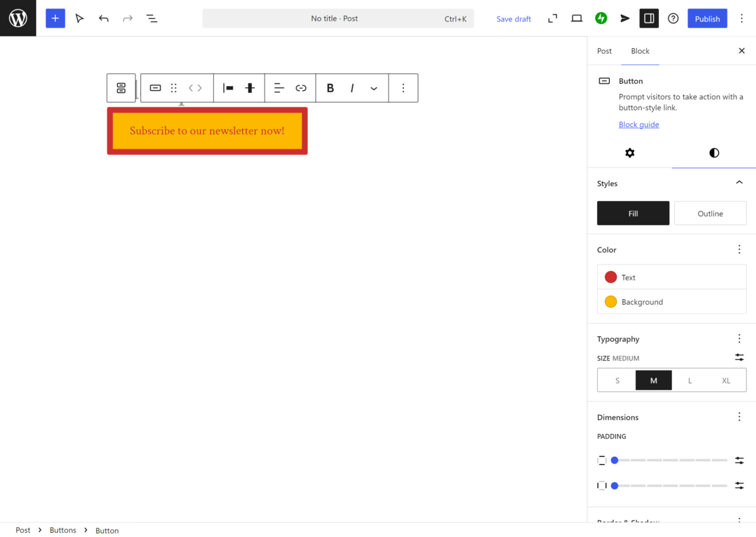The height and width of the screenshot is (537, 756).
Task: Select the Outline button style
Action: tap(710, 213)
